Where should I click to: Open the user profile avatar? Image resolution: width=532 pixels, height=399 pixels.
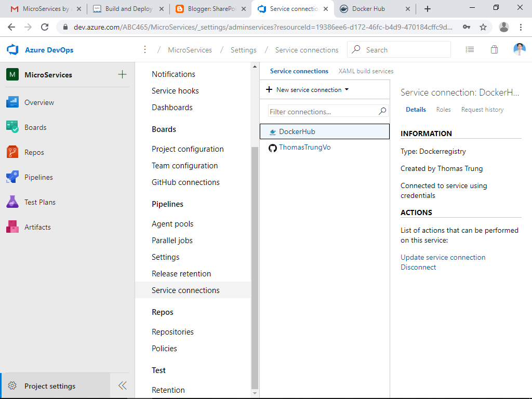[519, 49]
